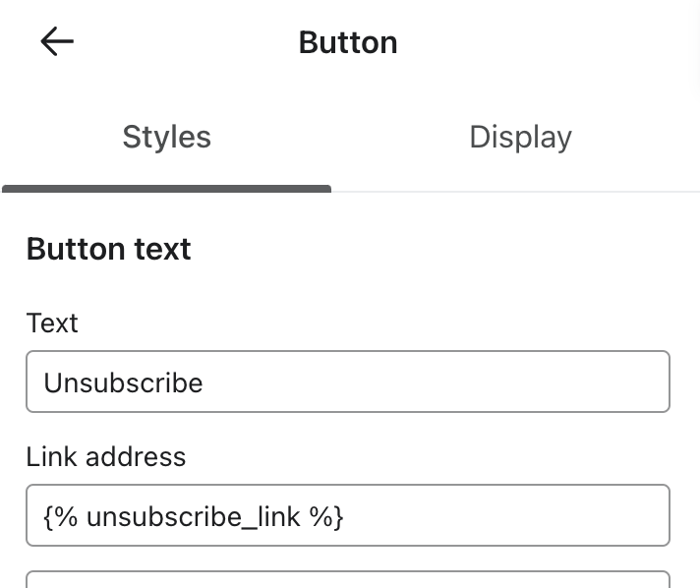The image size is (700, 588).
Task: Switch to the Display tab
Action: point(520,137)
